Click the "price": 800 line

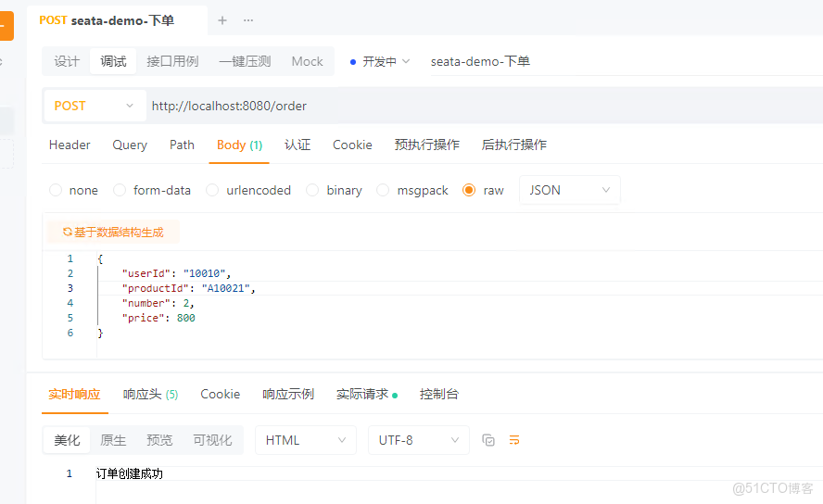(158, 318)
